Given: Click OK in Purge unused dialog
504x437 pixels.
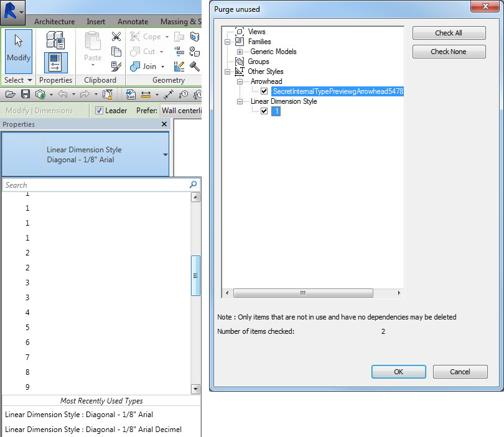Looking at the screenshot, I should click(x=399, y=372).
